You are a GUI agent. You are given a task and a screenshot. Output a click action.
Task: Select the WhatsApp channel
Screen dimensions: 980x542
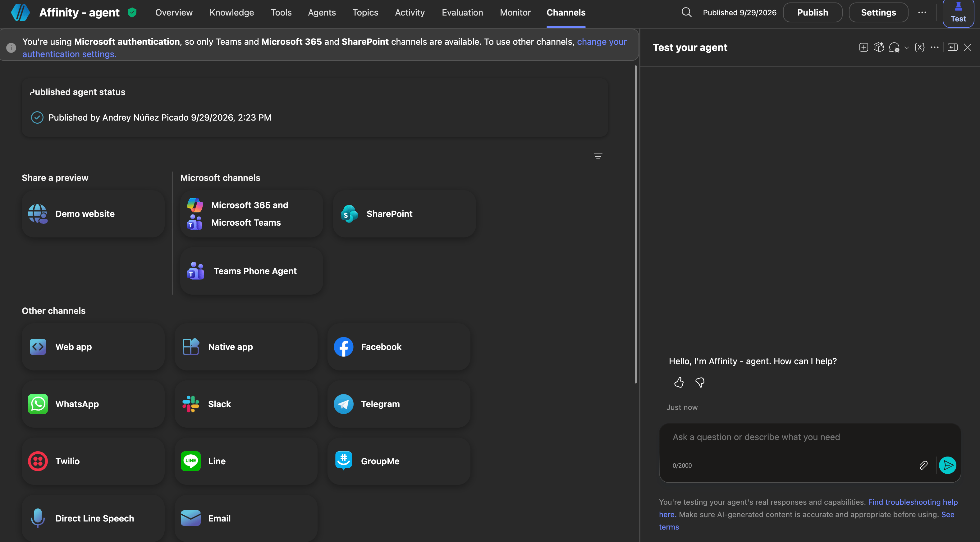click(93, 404)
